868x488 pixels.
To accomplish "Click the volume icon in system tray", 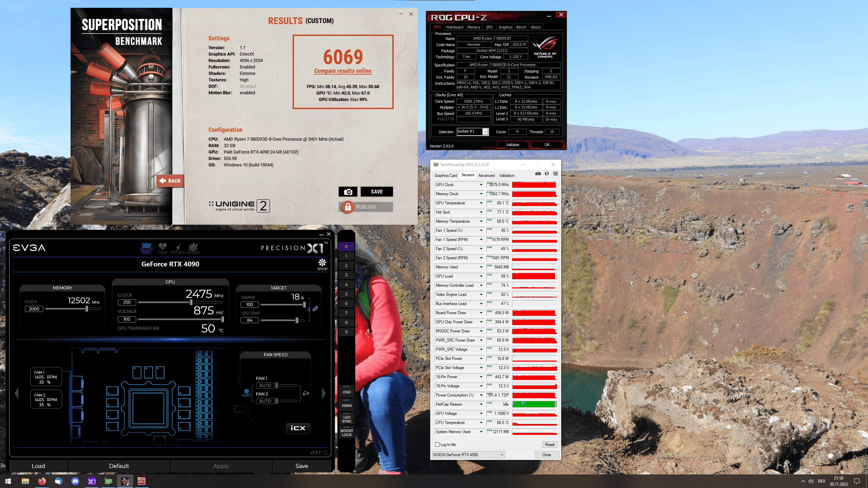I will (811, 481).
